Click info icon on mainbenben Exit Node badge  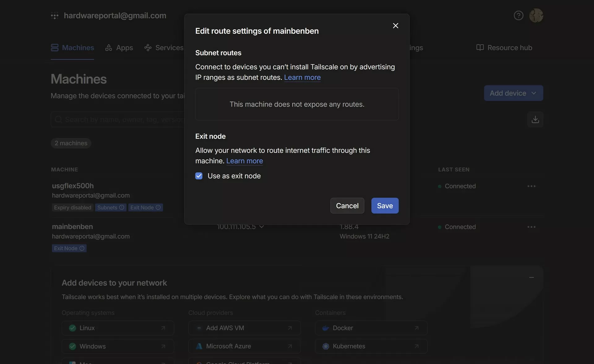82,248
